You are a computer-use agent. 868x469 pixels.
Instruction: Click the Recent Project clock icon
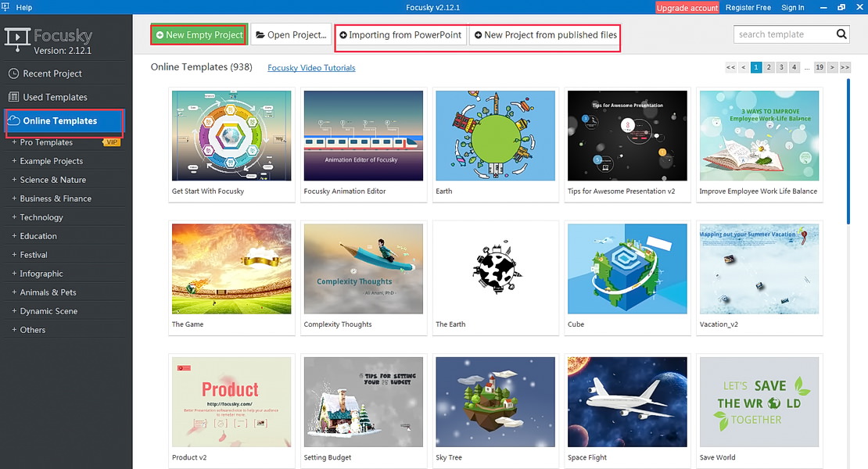(x=14, y=73)
